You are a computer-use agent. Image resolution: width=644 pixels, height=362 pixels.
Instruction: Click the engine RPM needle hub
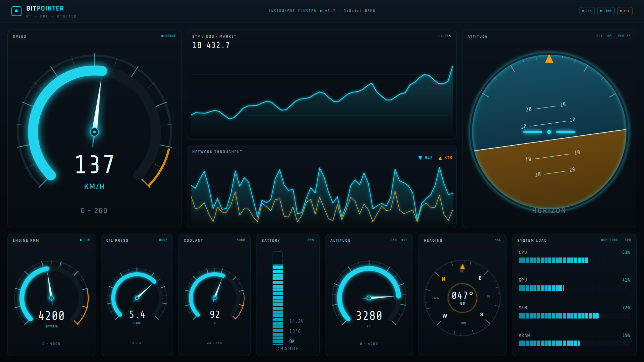point(51,298)
